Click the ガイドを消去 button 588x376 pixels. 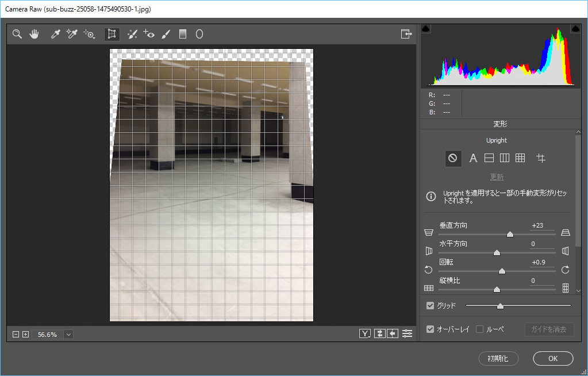coord(549,329)
